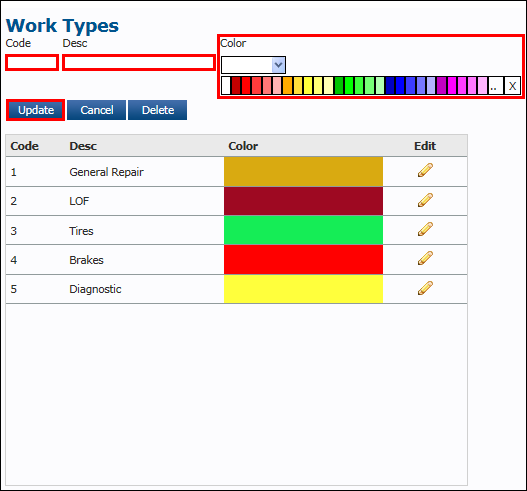This screenshot has width=527, height=491.
Task: Cancel the work type edit
Action: coord(96,110)
